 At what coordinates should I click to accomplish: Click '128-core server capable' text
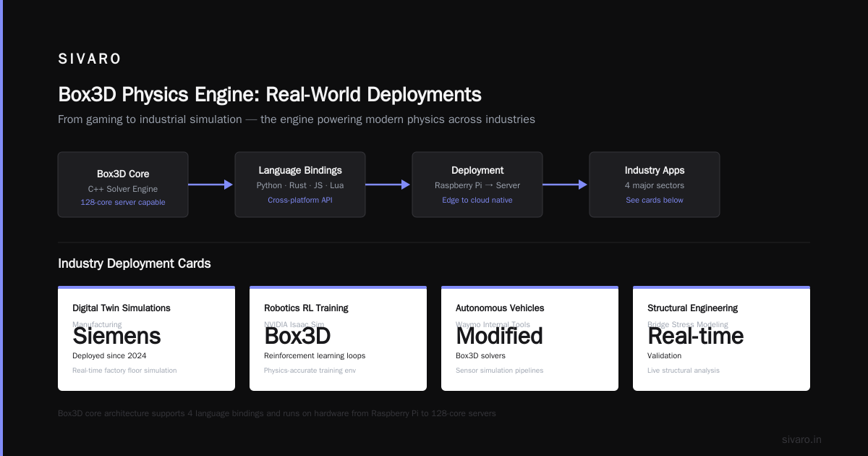(123, 202)
